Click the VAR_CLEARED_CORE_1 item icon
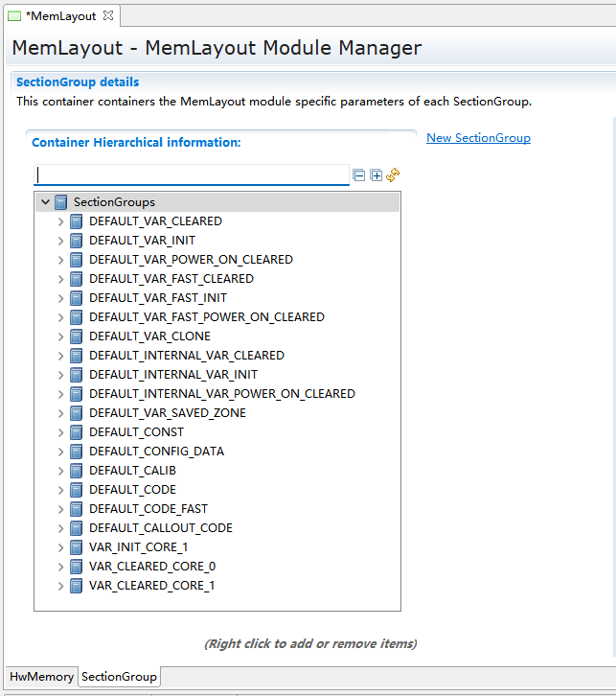This screenshot has height=696, width=616. click(77, 586)
